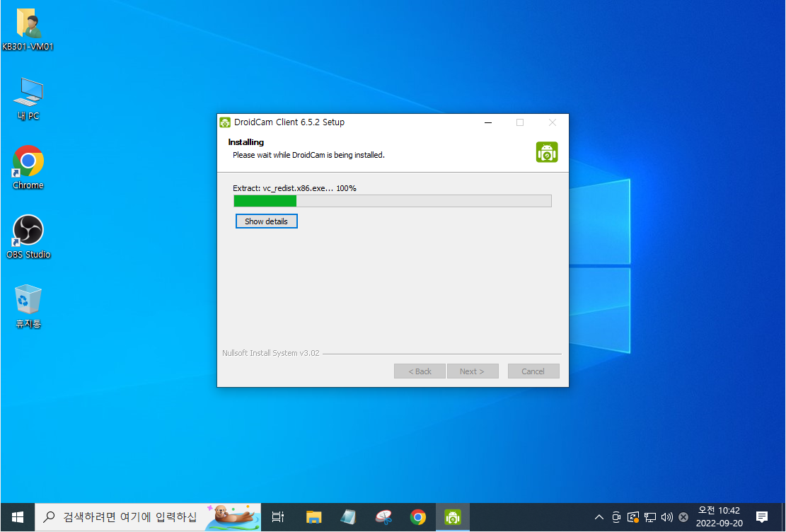Click the circled X tray icon
Viewport: 786px width, 532px height.
click(683, 517)
